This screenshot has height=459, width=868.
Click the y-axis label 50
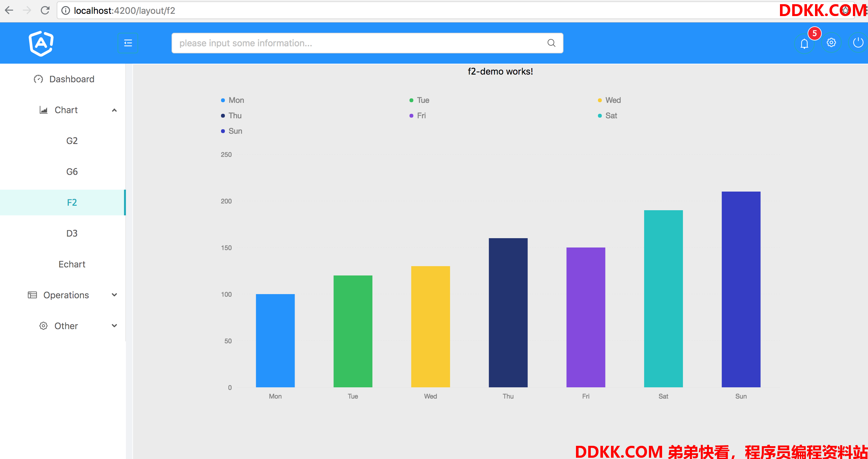[228, 341]
